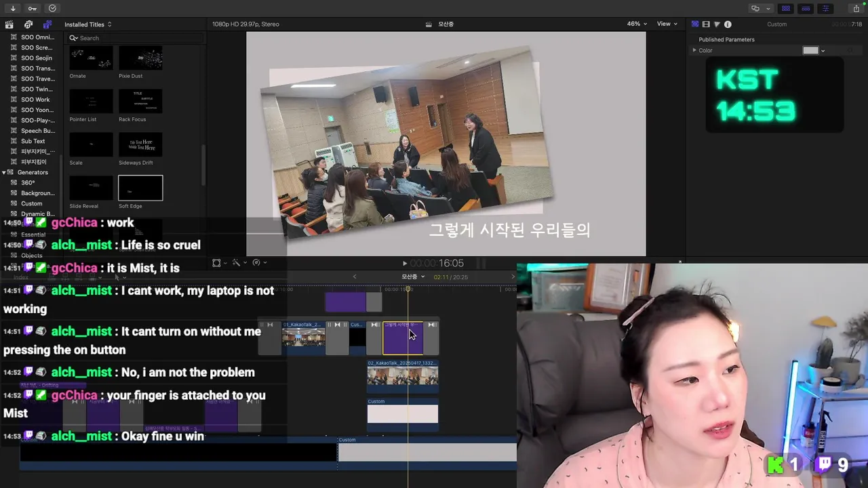868x488 pixels.
Task: Open the Color swatch popup arrow
Action: tap(823, 51)
